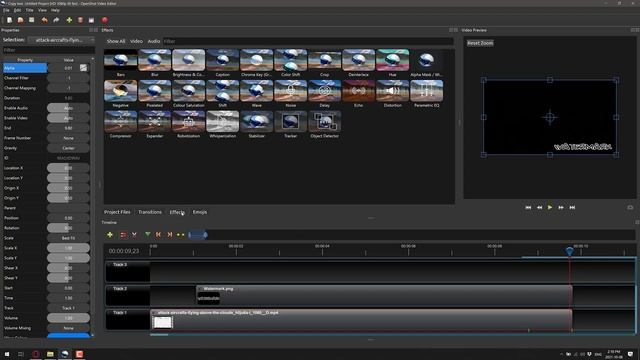Image resolution: width=640 pixels, height=360 pixels.
Task: Click the blue playhead marker on ruler
Action: click(569, 251)
